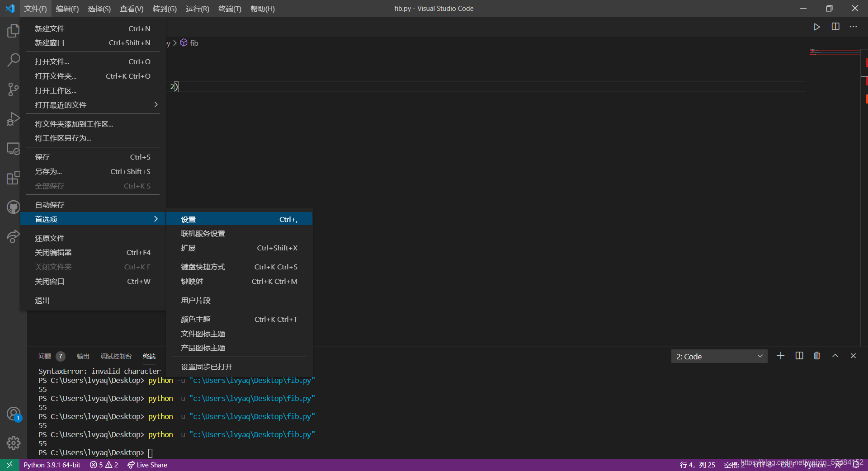Open the Run and Debug view
Viewport: 868px width, 471px height.
pyautogui.click(x=13, y=119)
